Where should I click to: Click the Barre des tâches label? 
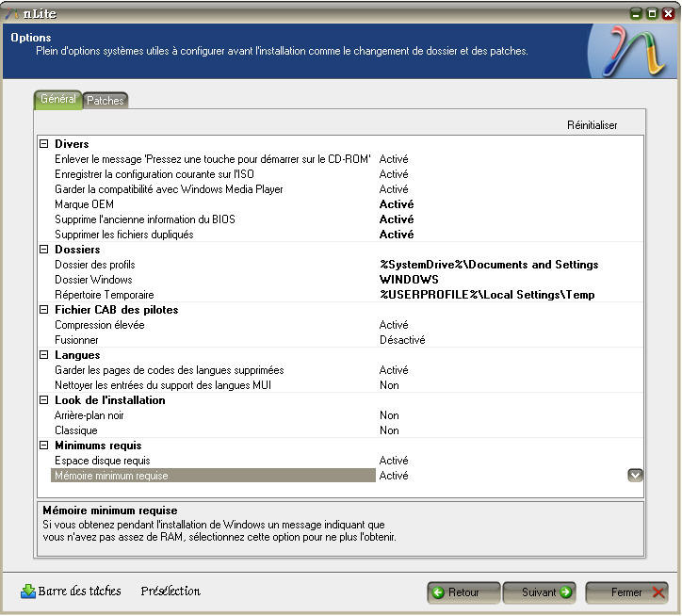79,592
